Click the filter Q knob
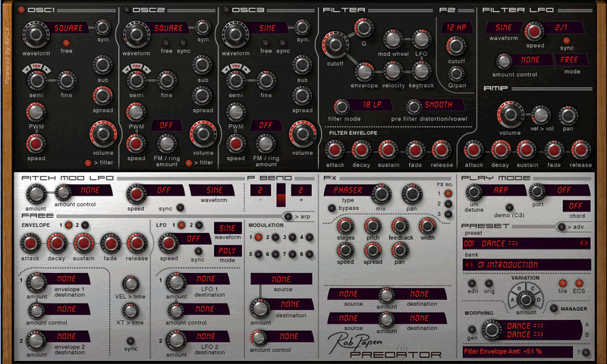 (363, 27)
